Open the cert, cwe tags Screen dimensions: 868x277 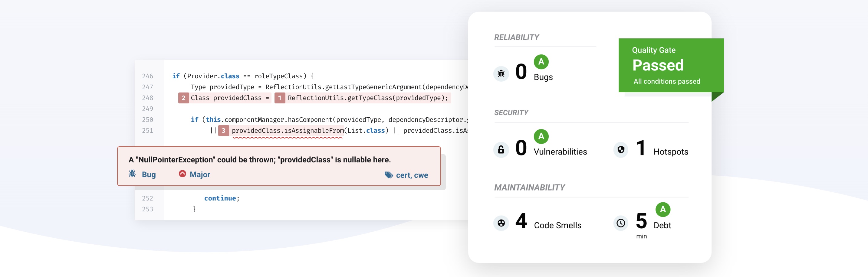(412, 175)
